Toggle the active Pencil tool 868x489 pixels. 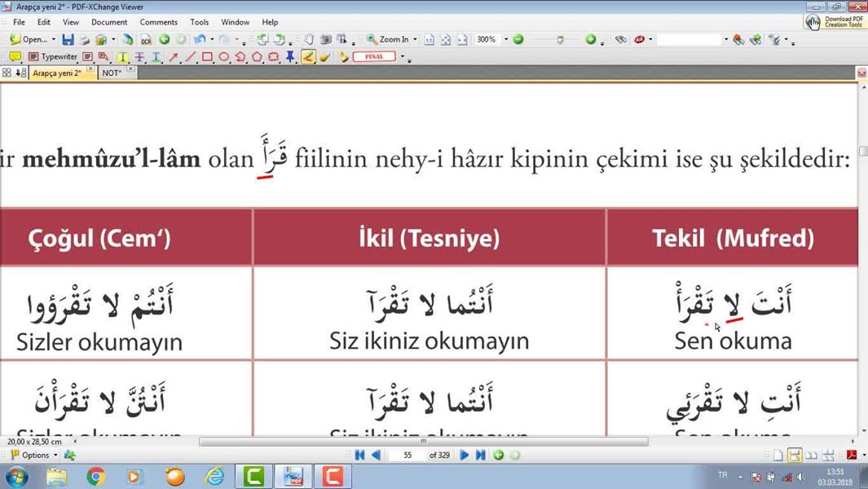pos(308,56)
